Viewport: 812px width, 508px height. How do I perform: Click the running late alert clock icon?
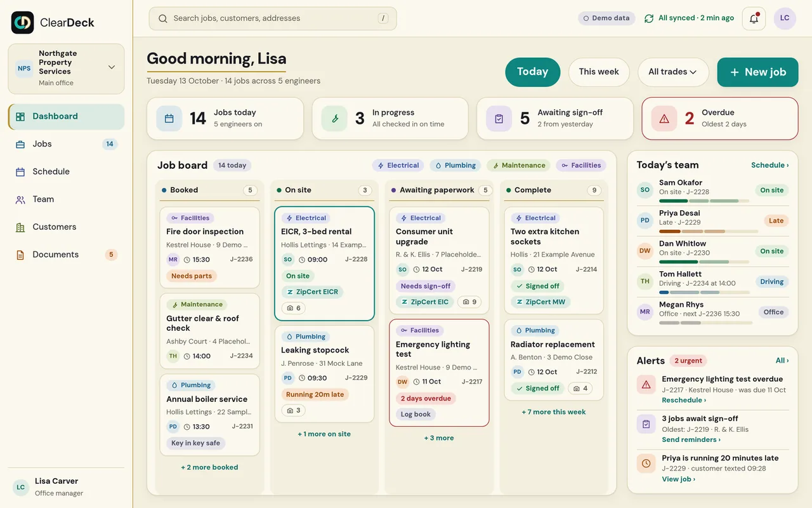coord(646,463)
